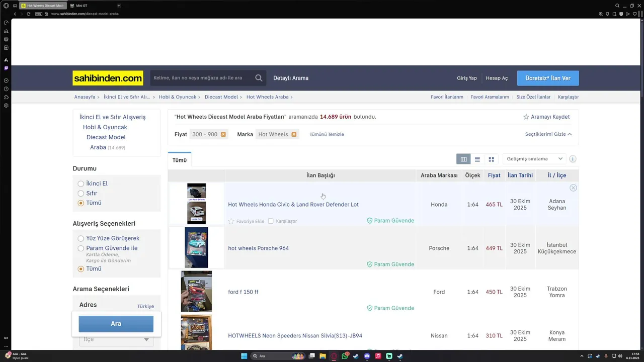Open Discord from the taskbar
Screen dimensions: 644x362
[367, 356]
